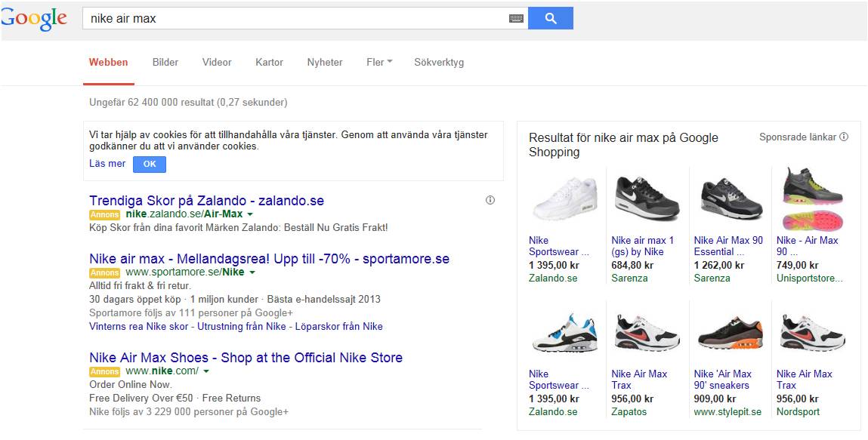
Task: Click the Nike Air Max 90 Essential shoe image
Action: pyautogui.click(x=731, y=199)
